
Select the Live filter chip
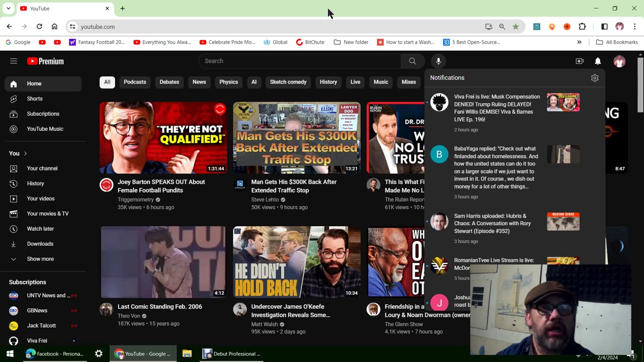[355, 82]
